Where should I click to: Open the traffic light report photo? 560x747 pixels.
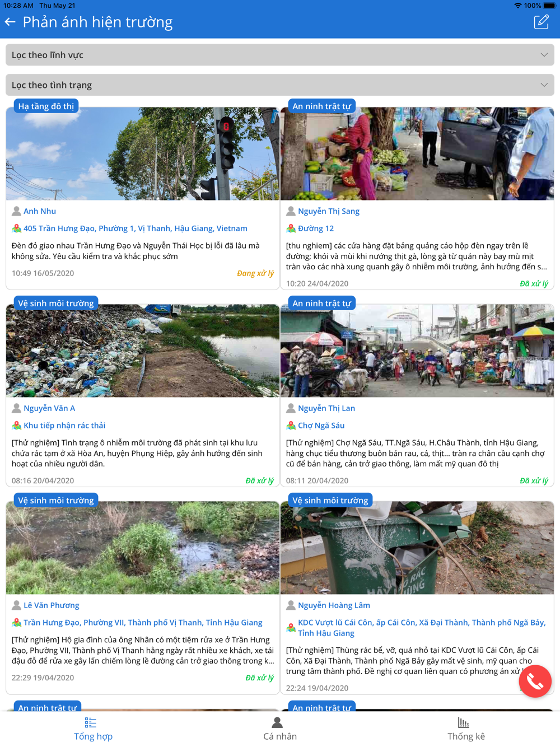143,154
